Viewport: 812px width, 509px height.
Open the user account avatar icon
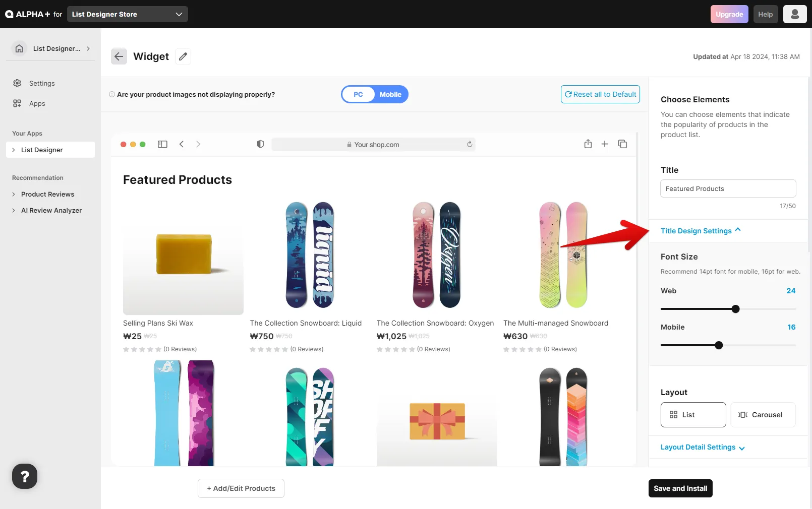click(794, 14)
